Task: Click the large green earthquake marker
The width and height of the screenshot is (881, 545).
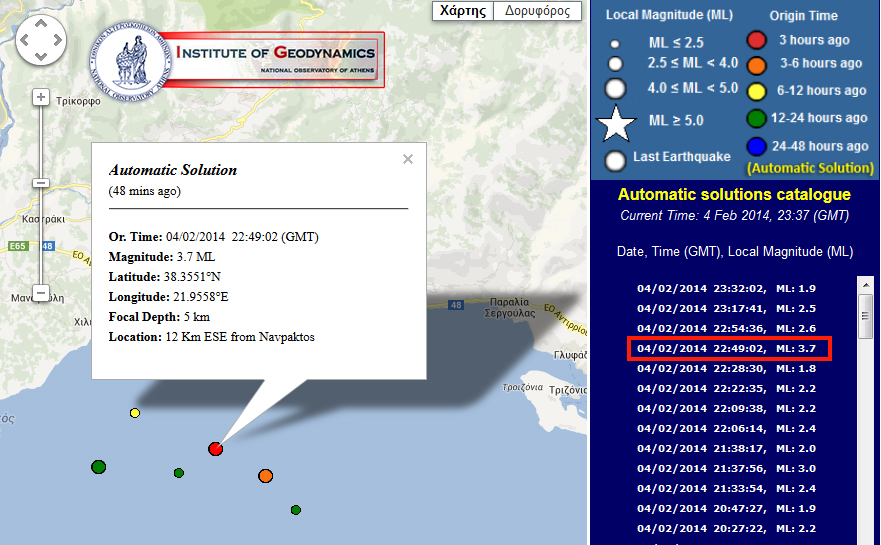Action: tap(98, 467)
